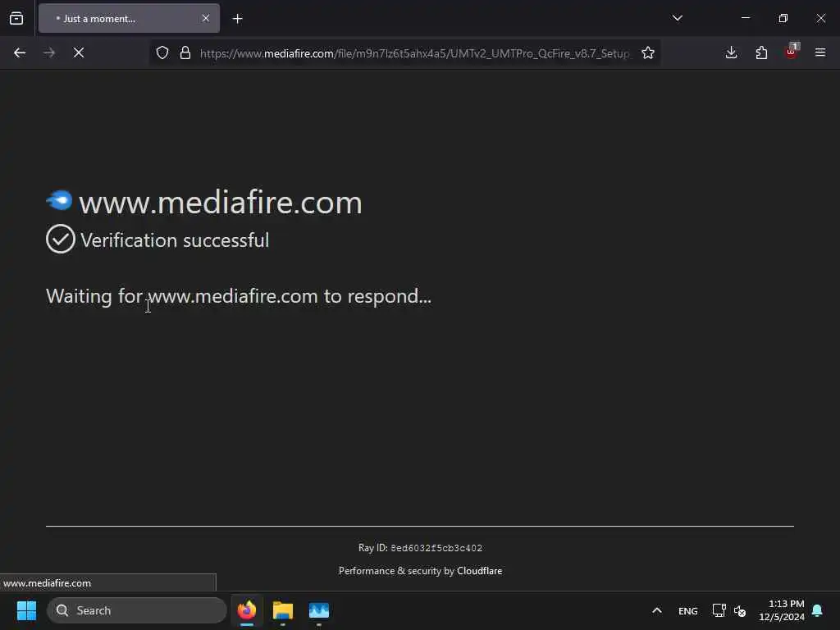Open a new tab with the plus button
Viewport: 840px width, 630px height.
238,19
